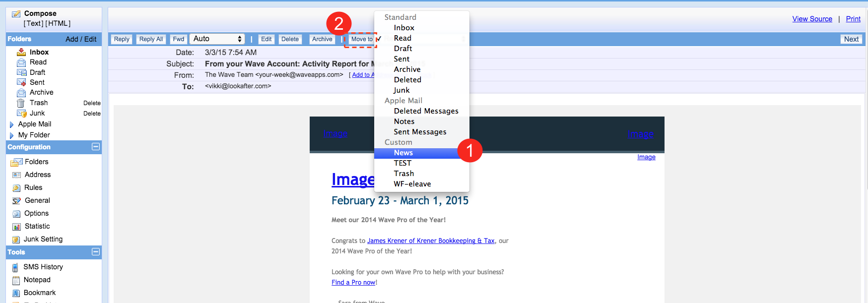This screenshot has height=303, width=868.
Task: Click the Archive folder icon
Action: [x=21, y=93]
